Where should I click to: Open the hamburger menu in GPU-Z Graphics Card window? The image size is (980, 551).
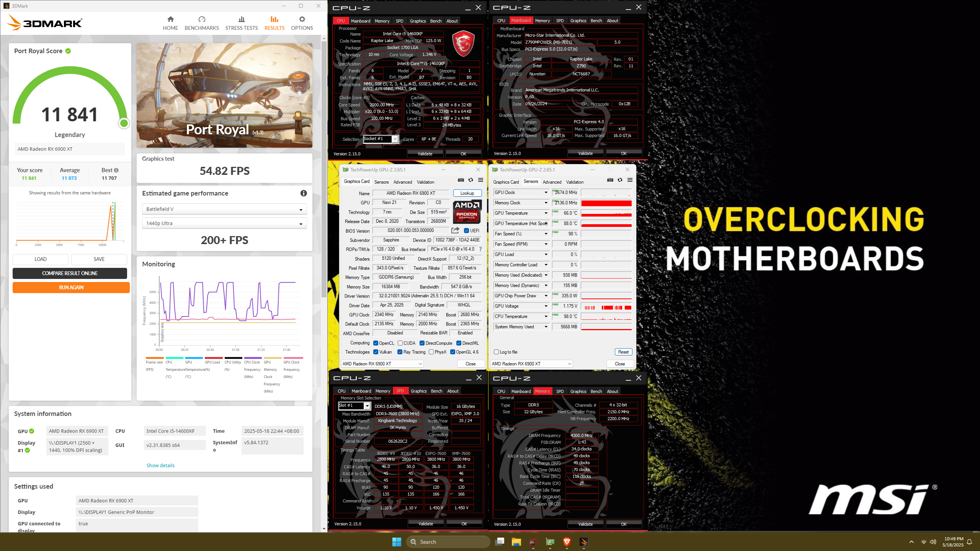481,180
